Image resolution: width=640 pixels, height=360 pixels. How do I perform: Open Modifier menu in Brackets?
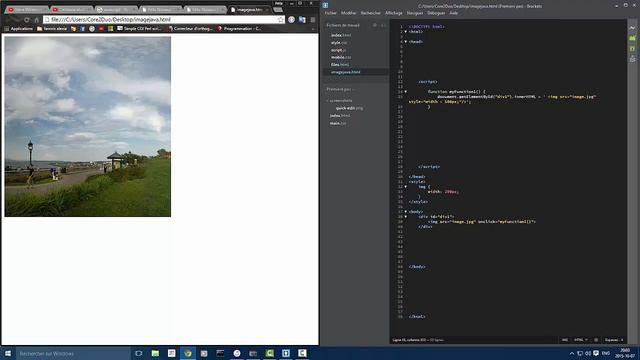[349, 13]
